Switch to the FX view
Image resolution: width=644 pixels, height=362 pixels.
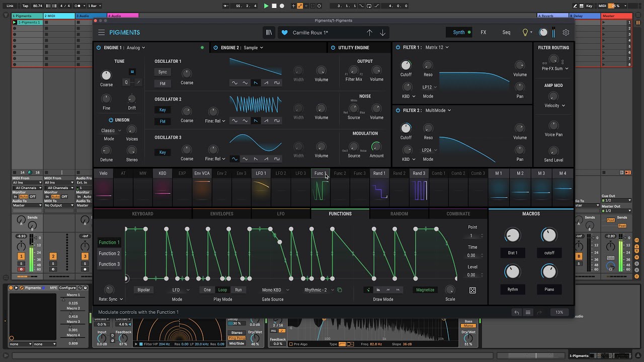[484, 32]
